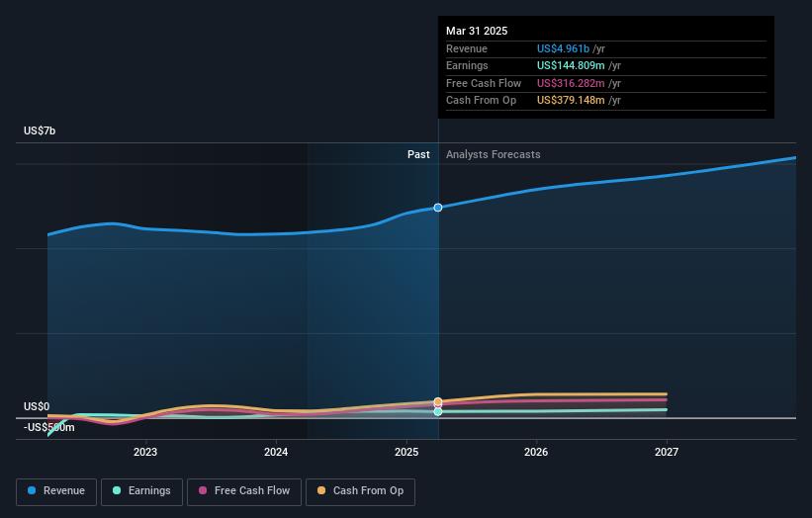Image resolution: width=812 pixels, height=518 pixels.
Task: Select the 2027 x-axis label
Action: (x=667, y=453)
